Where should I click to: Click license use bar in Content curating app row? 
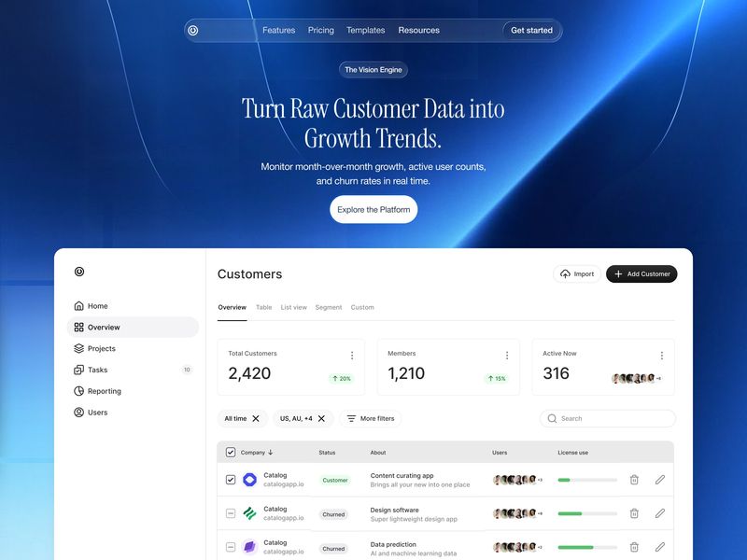(x=587, y=480)
